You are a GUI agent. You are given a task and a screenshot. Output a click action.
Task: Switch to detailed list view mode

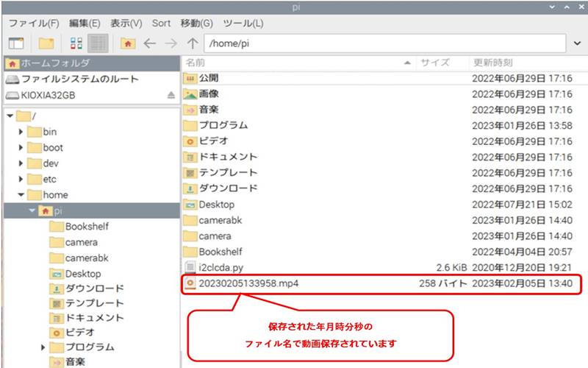point(98,43)
